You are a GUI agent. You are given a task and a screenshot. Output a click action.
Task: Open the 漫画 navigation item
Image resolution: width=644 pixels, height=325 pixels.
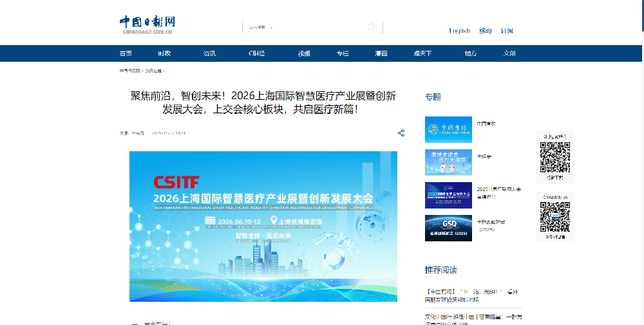point(381,53)
